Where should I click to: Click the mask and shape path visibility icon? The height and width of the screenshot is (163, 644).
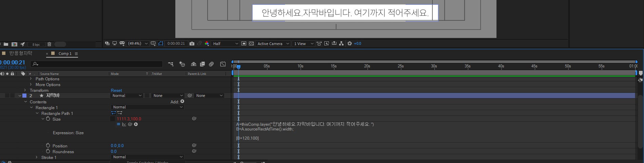click(x=122, y=43)
